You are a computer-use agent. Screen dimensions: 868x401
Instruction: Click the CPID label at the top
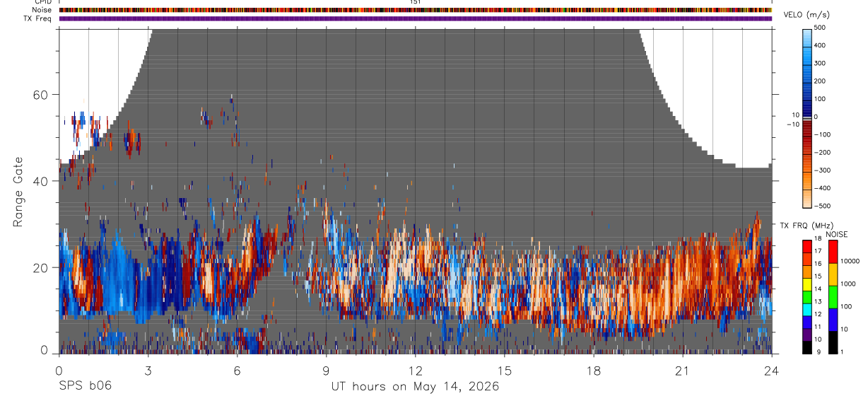tap(42, 2)
